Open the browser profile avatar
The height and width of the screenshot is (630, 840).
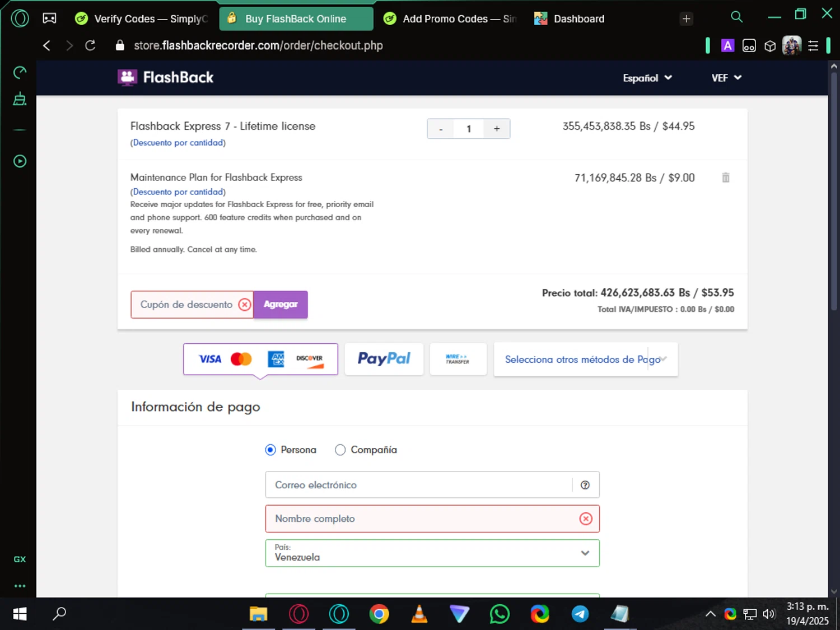click(x=792, y=45)
